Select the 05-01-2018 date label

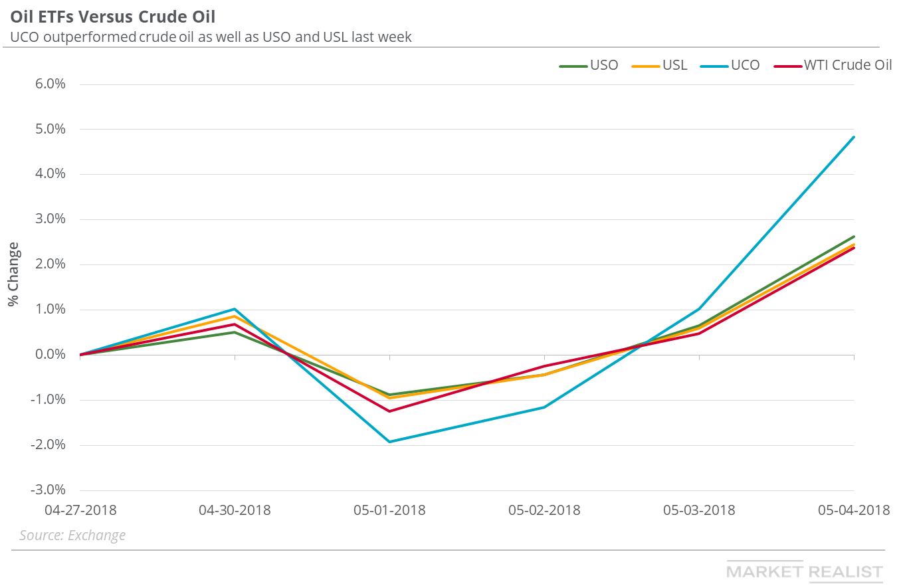(x=389, y=510)
